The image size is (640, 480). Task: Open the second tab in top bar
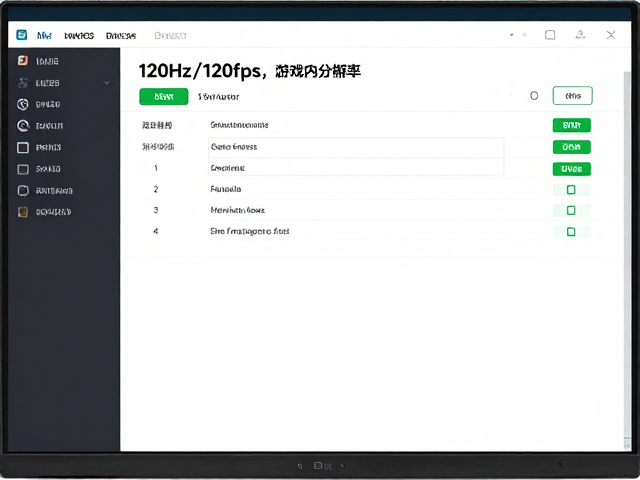click(79, 36)
